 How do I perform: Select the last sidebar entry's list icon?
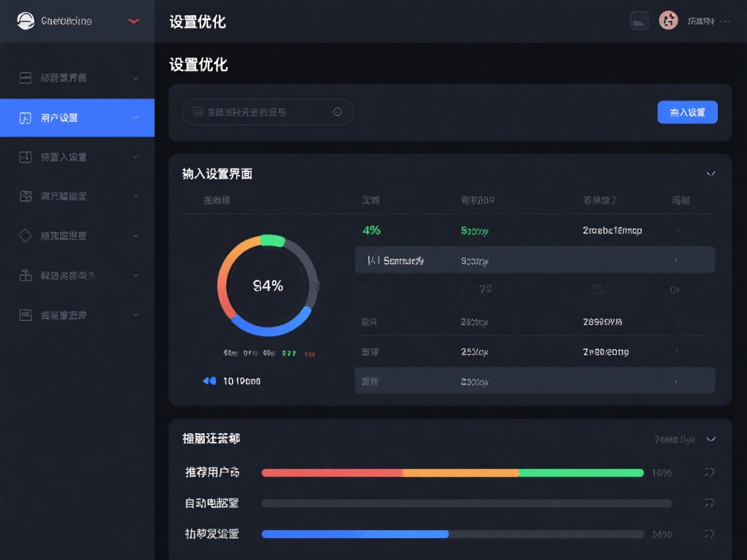[26, 315]
